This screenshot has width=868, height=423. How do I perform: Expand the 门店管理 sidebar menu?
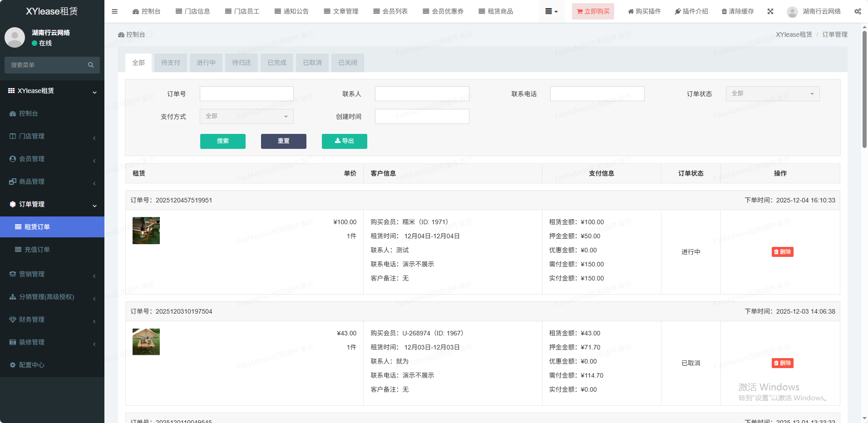click(x=52, y=136)
